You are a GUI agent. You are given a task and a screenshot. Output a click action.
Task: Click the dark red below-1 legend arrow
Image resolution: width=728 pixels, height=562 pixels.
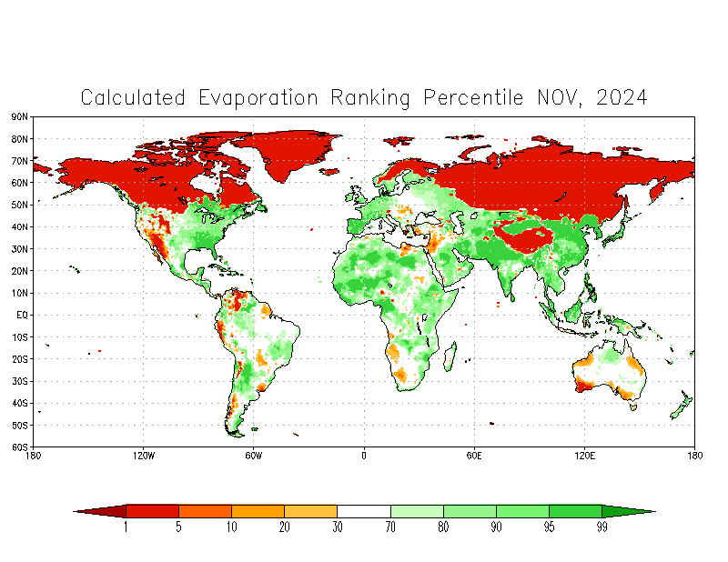pos(105,511)
